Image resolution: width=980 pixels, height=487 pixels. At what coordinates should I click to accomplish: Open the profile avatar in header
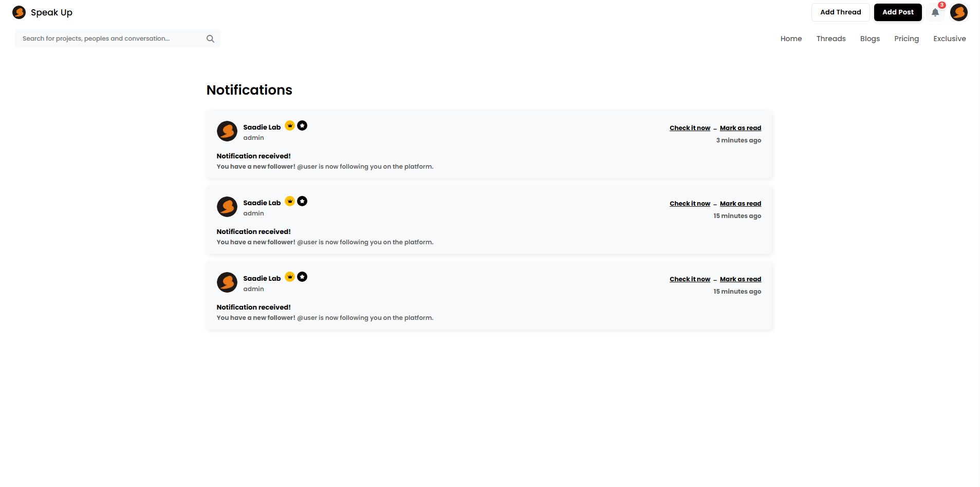pyautogui.click(x=958, y=12)
